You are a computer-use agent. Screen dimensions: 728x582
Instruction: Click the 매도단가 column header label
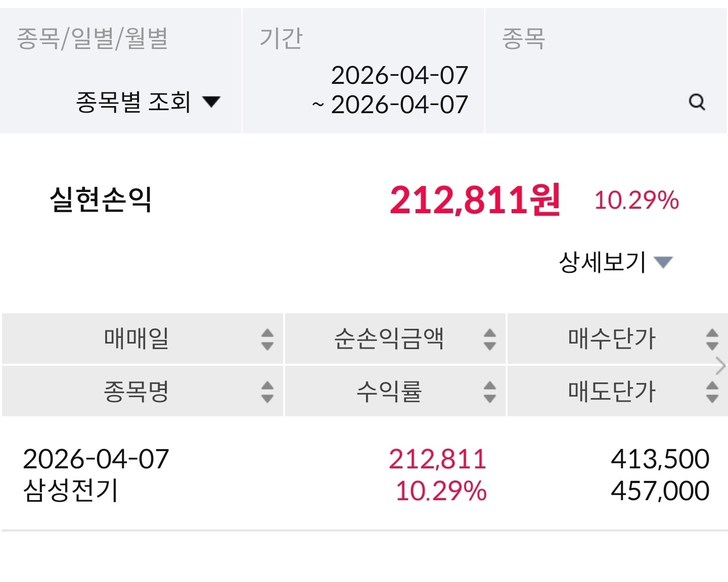(x=611, y=392)
